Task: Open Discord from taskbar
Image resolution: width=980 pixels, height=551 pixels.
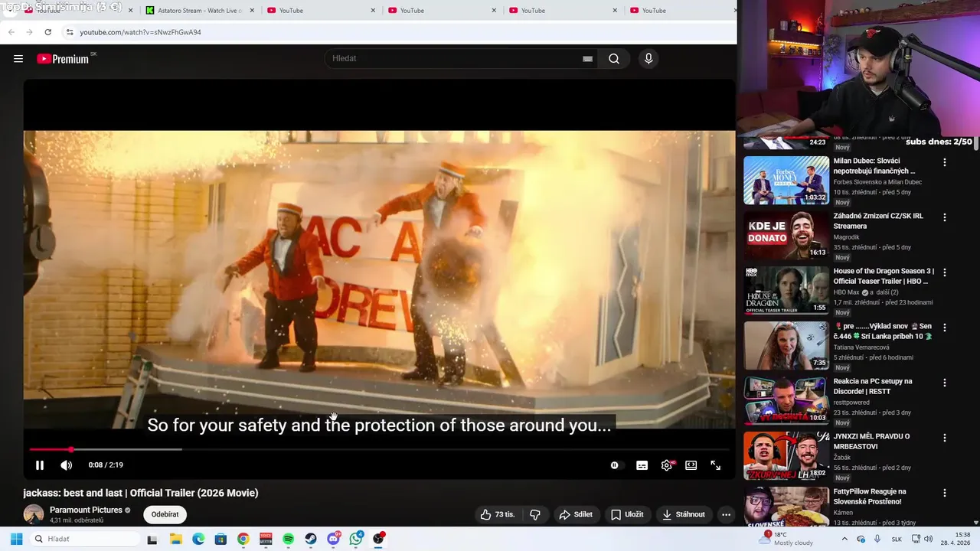Action: 333,539
